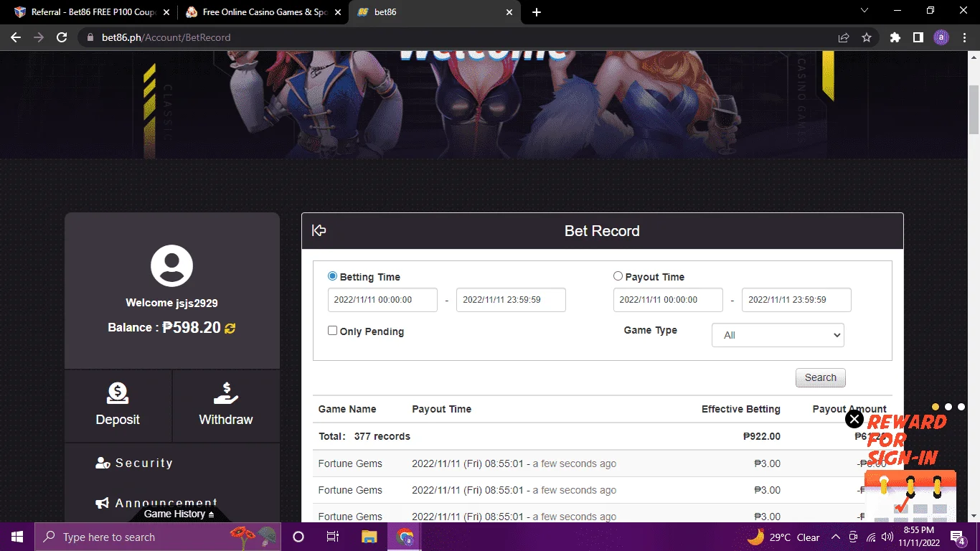Close the Reward for Sign-in popup
This screenshot has width=980, height=551.
tap(854, 419)
